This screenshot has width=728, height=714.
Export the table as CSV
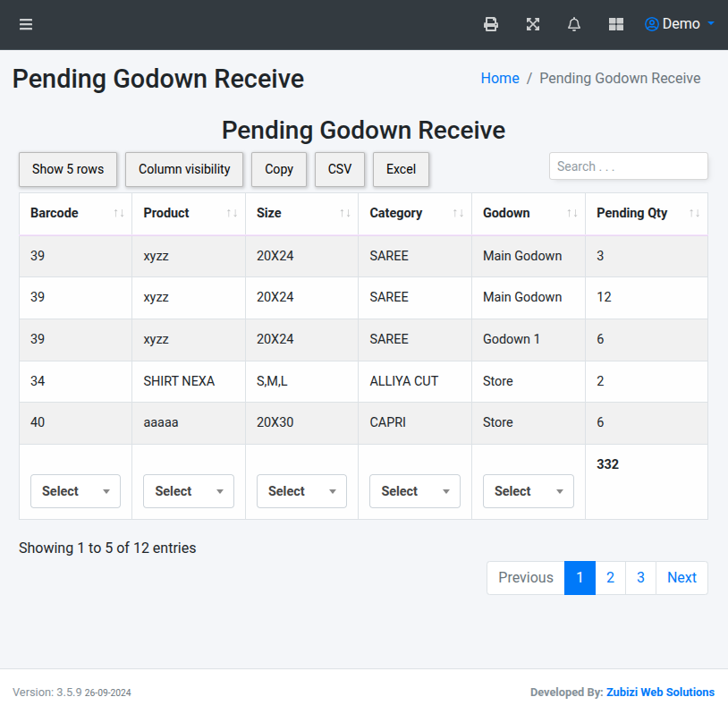pos(339,169)
